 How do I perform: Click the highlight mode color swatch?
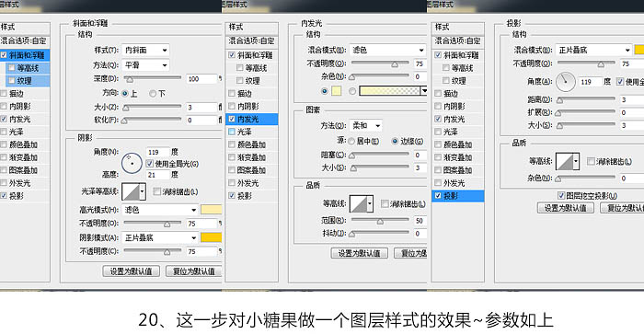[211, 210]
